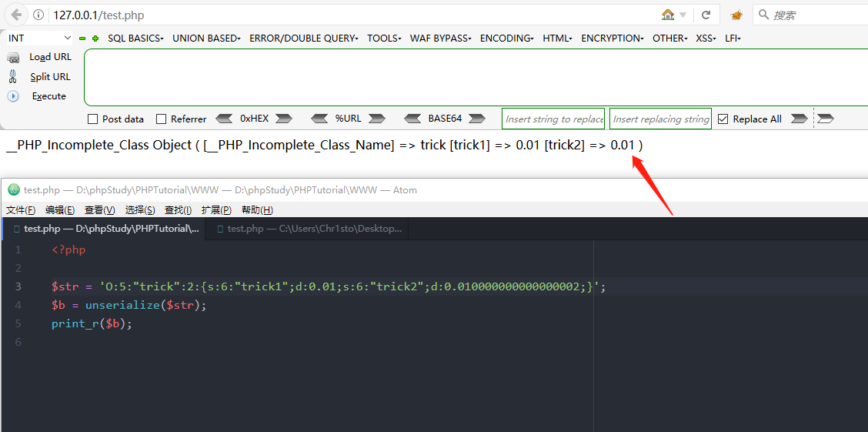Click the Insert string to replace field
Screen dimensions: 868x432
click(554, 119)
